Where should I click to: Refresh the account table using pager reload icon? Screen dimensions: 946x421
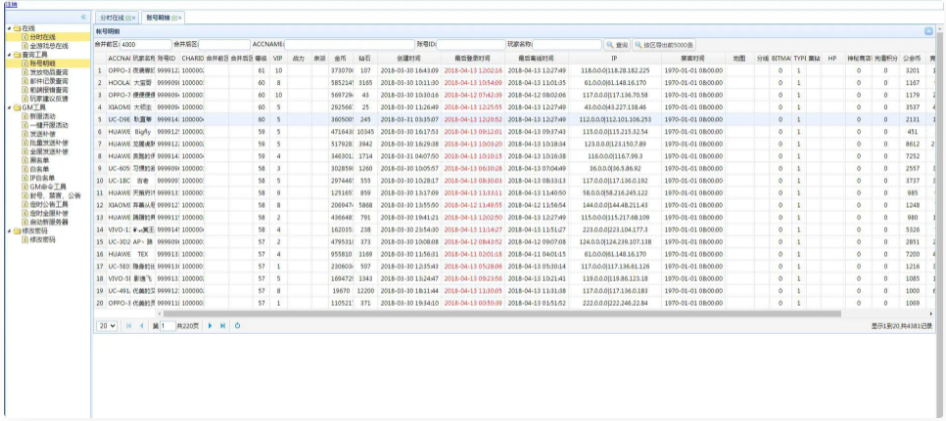(237, 325)
